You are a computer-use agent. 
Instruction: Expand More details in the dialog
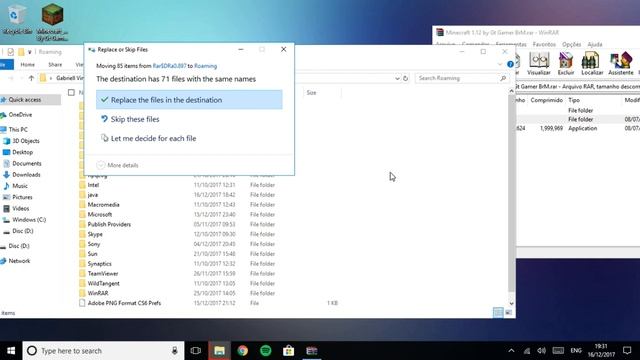(x=118, y=165)
